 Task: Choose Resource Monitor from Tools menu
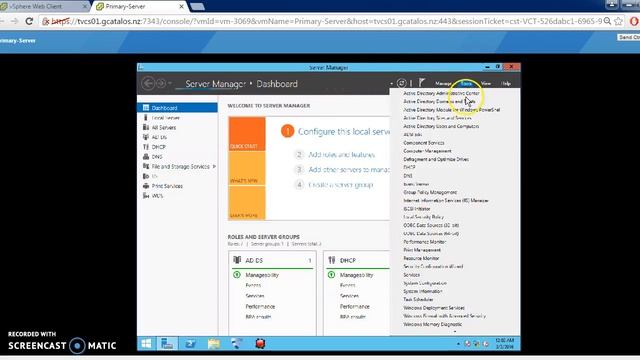click(421, 258)
